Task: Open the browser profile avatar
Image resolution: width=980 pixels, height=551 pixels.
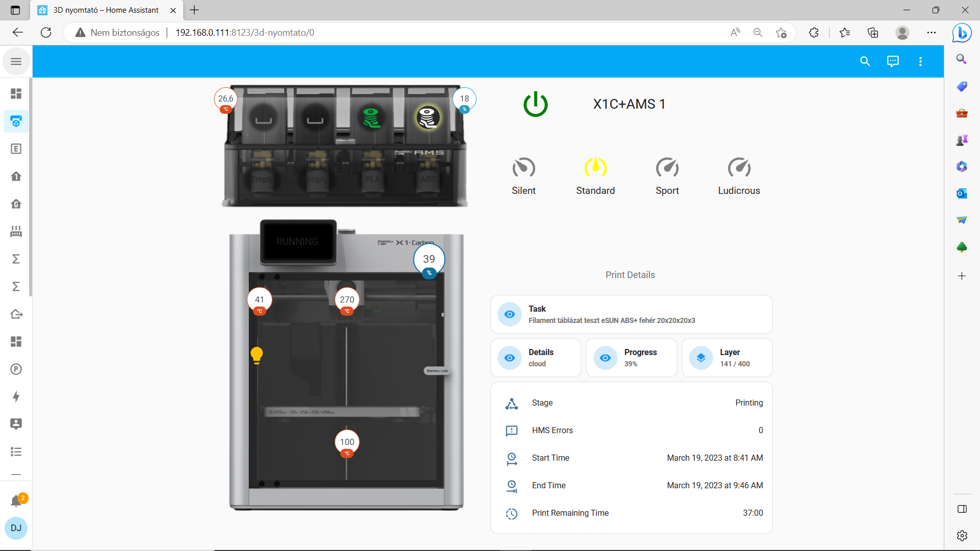Action: coord(902,33)
